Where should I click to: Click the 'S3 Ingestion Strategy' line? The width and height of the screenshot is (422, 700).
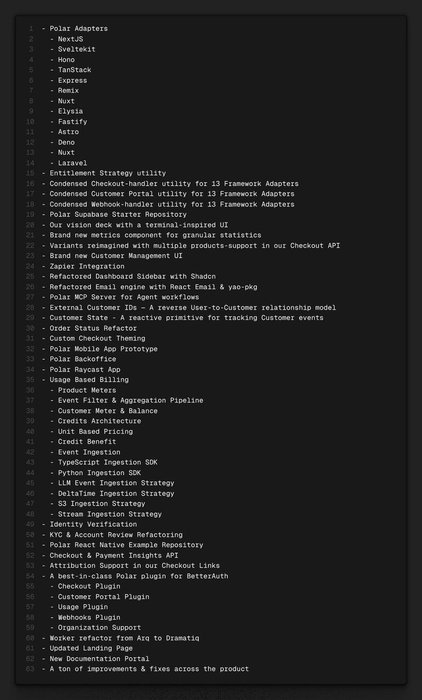[97, 504]
